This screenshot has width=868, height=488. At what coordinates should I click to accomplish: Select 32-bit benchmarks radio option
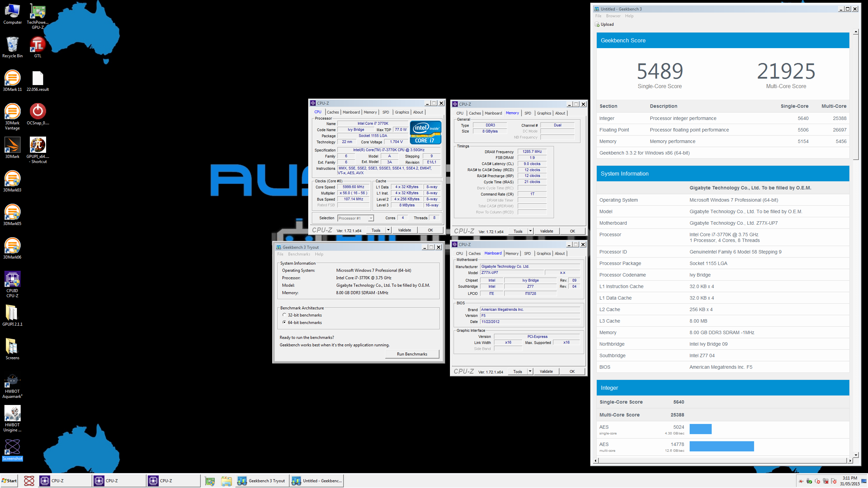(x=284, y=315)
